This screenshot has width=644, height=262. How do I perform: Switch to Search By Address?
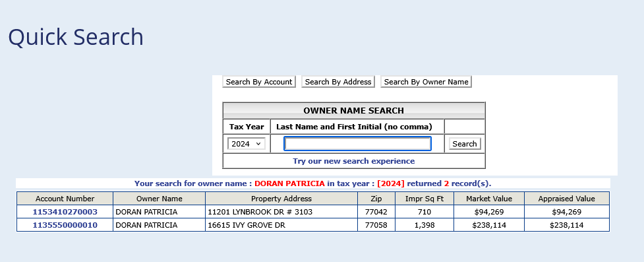pyautogui.click(x=338, y=82)
